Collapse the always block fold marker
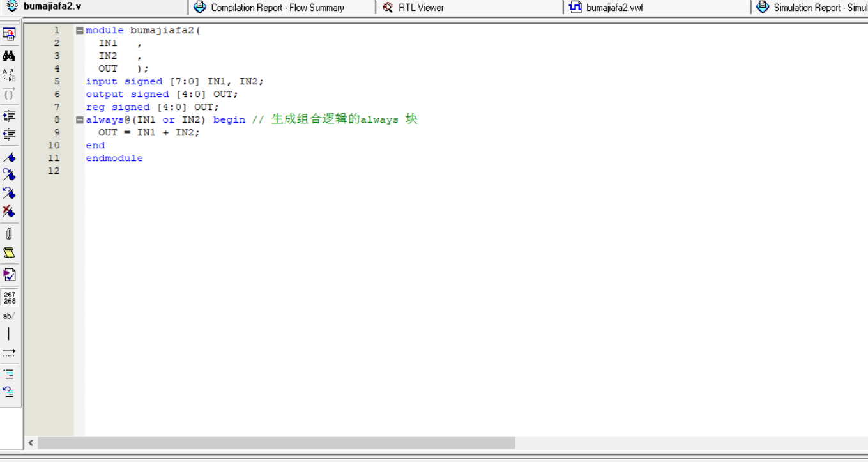 80,119
